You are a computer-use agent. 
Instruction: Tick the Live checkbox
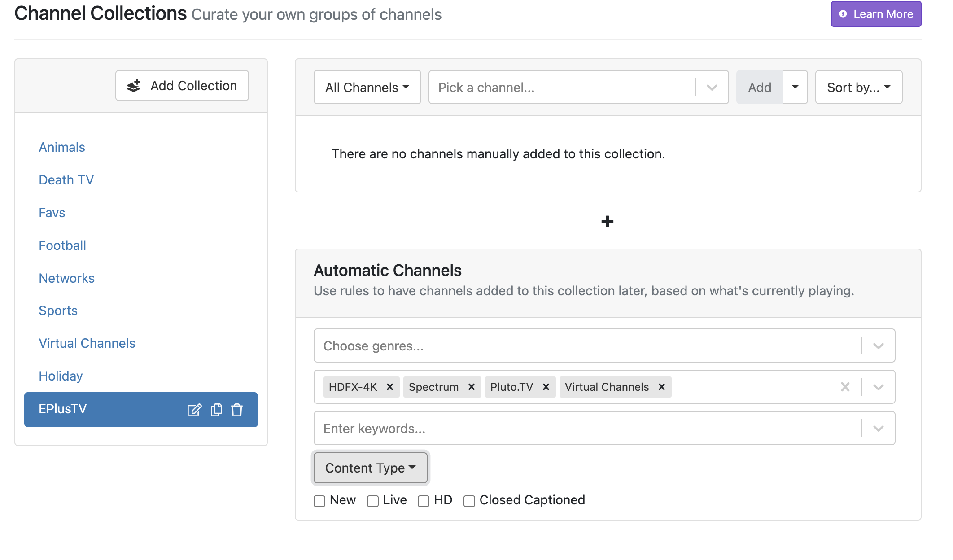click(373, 501)
